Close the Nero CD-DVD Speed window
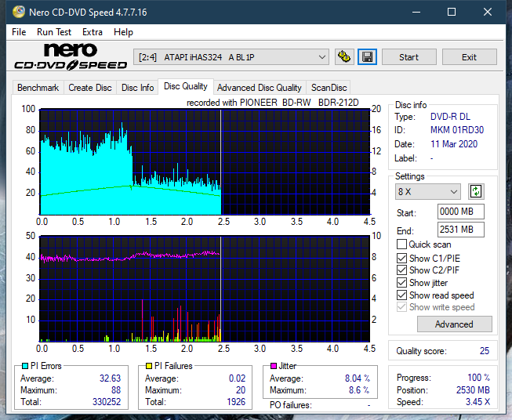Screen dimensions: 512x420 488,12
